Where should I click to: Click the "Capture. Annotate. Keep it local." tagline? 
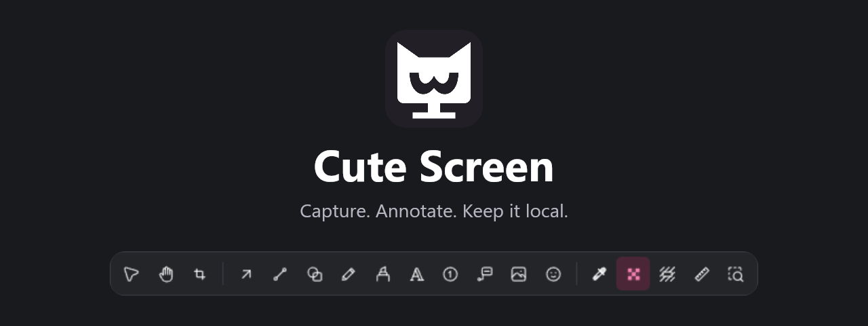(x=434, y=211)
